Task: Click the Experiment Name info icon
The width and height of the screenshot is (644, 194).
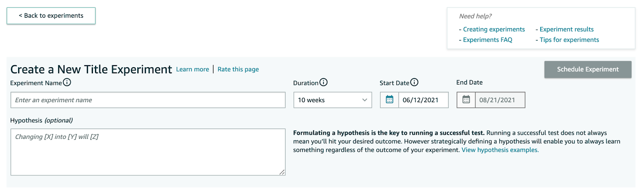Action: tap(67, 83)
